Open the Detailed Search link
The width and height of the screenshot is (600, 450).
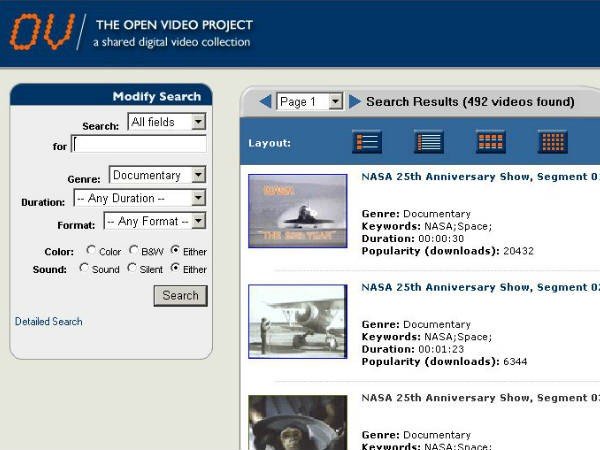click(x=49, y=321)
